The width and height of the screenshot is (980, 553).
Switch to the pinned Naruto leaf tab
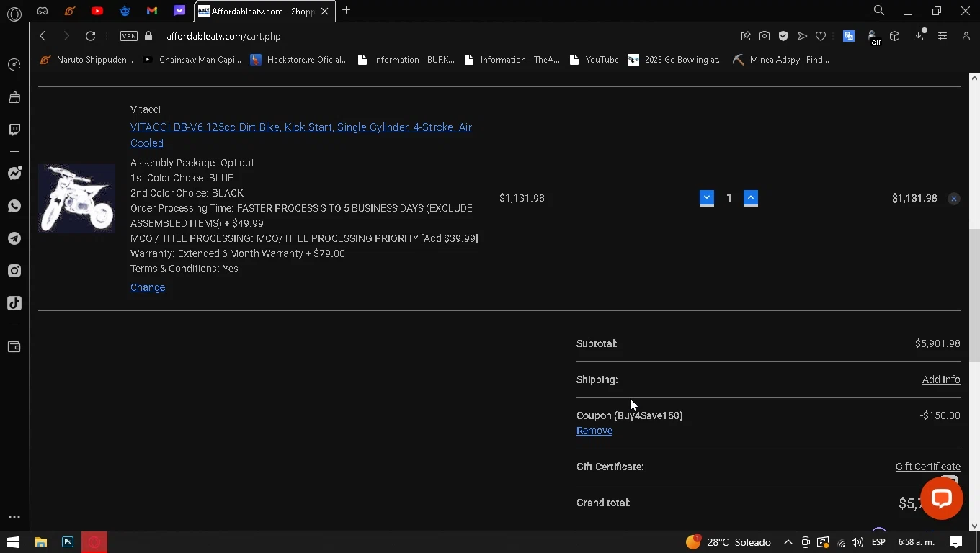[x=70, y=11]
